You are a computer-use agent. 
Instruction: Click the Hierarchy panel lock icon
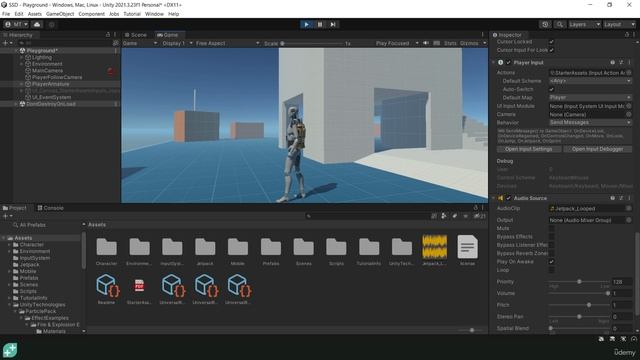pos(108,35)
